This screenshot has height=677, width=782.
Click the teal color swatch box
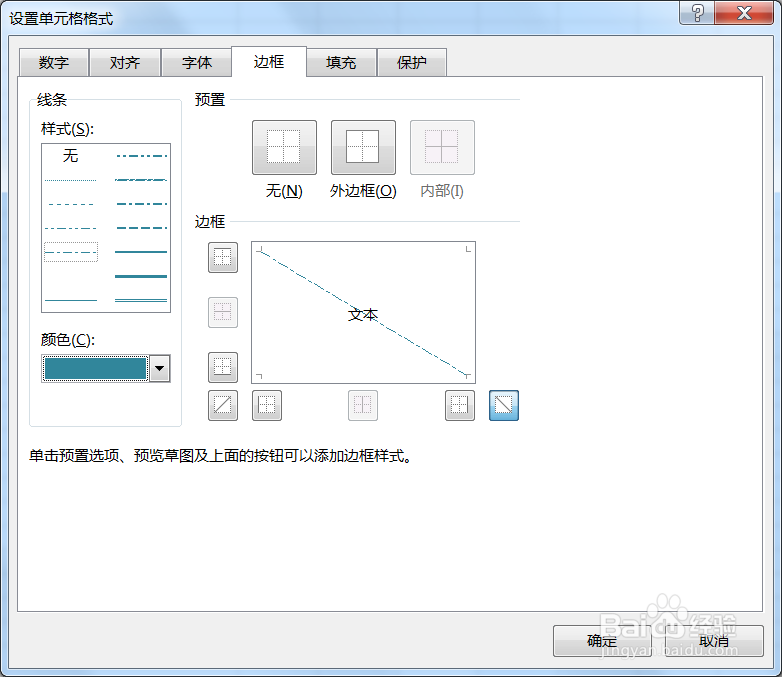(95, 368)
